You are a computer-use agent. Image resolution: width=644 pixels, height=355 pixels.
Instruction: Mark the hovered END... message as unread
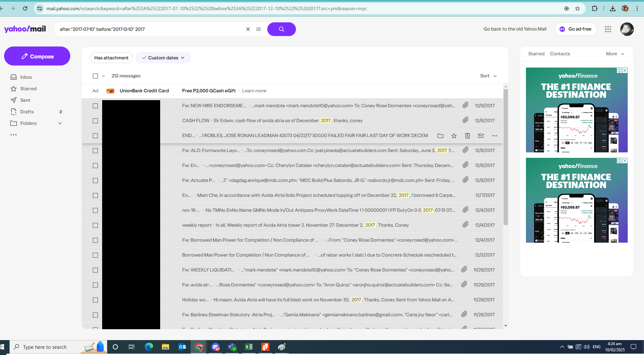point(481,136)
